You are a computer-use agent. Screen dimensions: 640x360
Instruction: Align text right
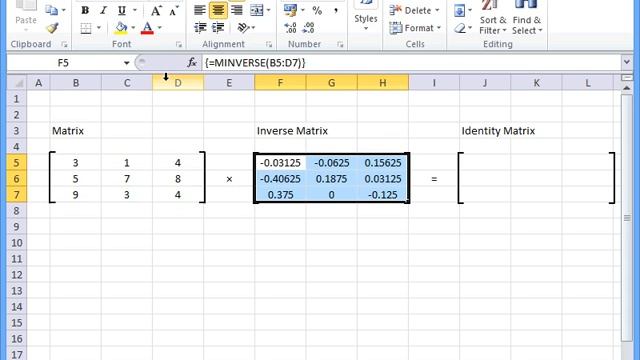click(237, 10)
